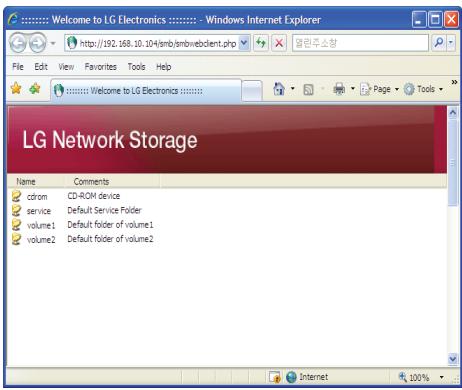Click the volume1 share icon

(16, 225)
